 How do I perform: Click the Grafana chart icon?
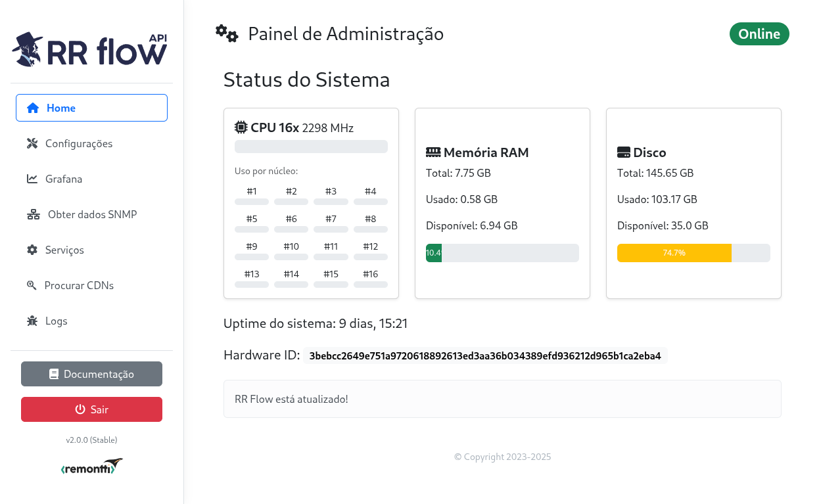32,179
